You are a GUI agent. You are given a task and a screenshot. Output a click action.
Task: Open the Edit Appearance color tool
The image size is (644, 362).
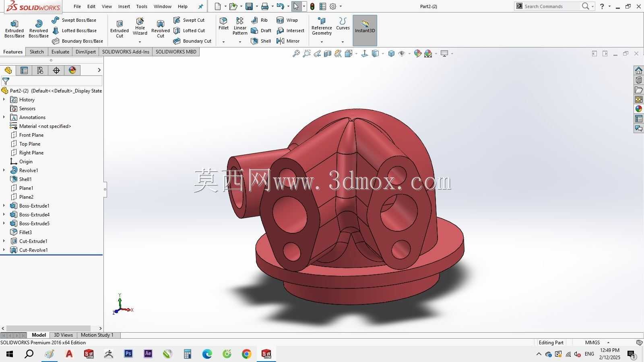(x=418, y=53)
